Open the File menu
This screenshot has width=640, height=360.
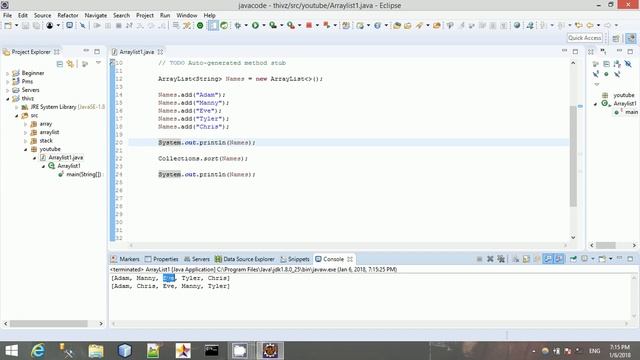click(x=7, y=15)
